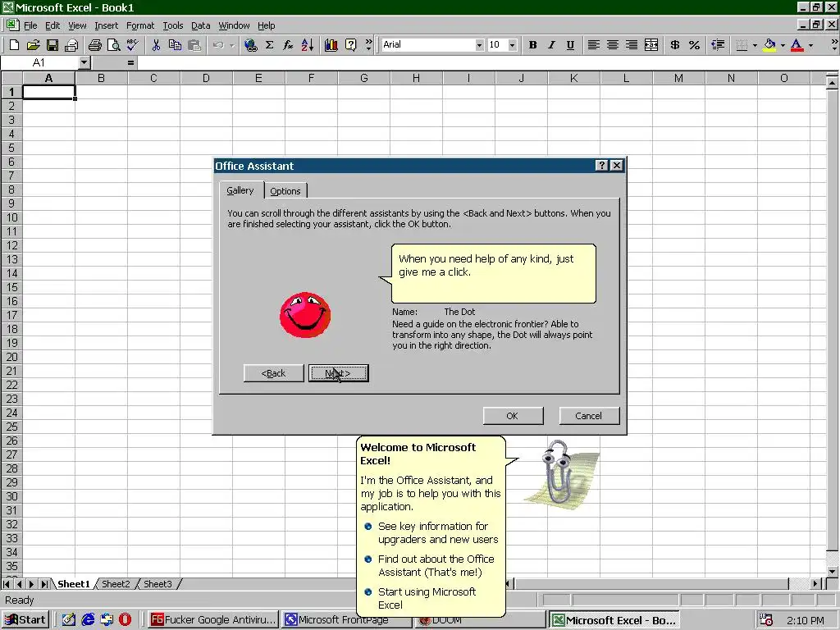Click the Save floppy disk icon
The height and width of the screenshot is (630, 840).
pos(52,45)
